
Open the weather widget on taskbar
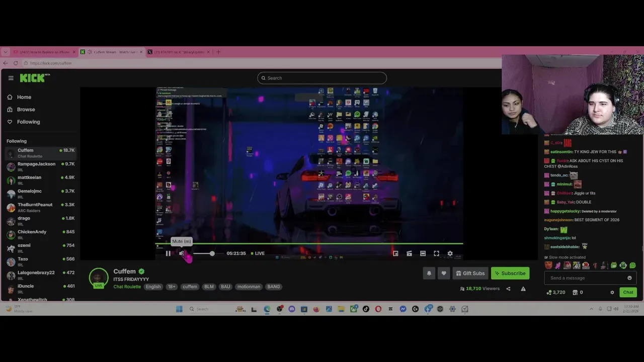pyautogui.click(x=19, y=309)
